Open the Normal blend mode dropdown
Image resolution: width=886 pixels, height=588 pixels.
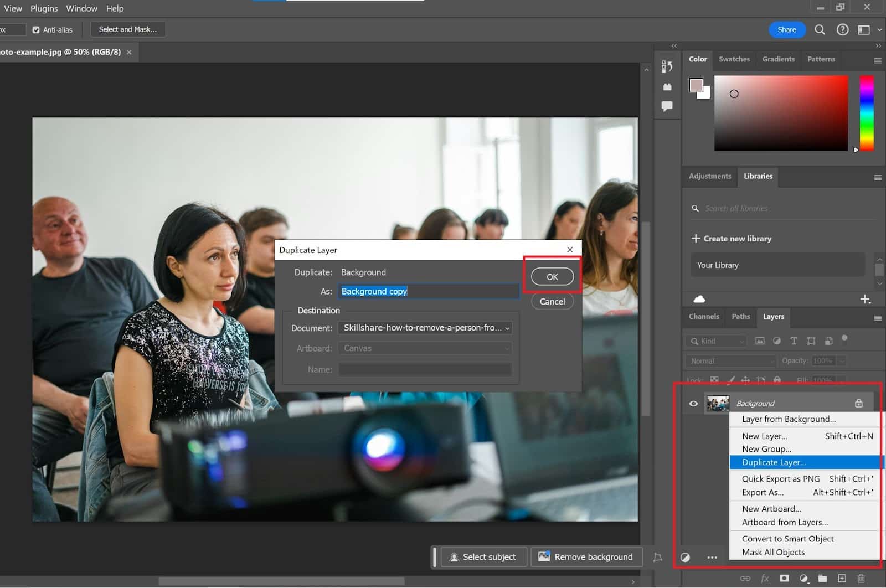click(731, 361)
